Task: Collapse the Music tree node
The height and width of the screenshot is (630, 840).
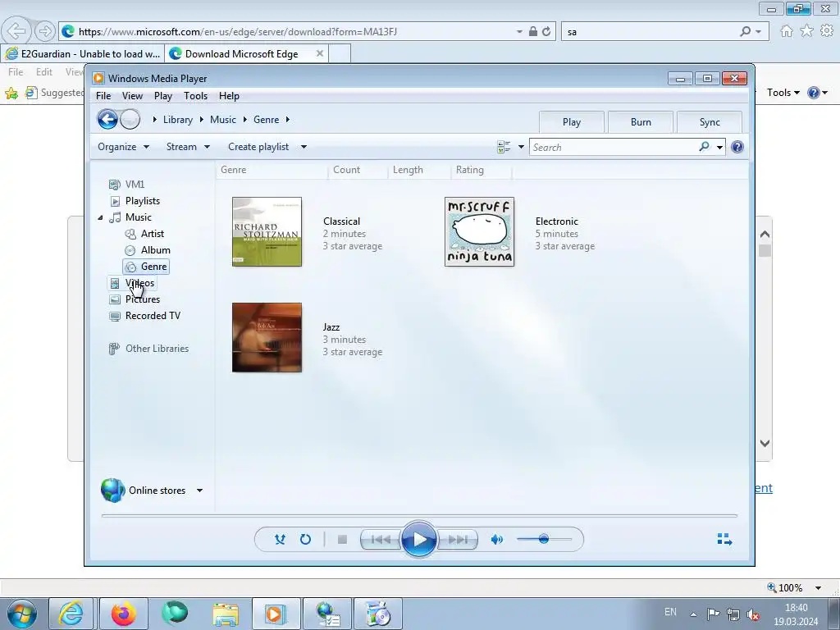Action: click(100, 217)
